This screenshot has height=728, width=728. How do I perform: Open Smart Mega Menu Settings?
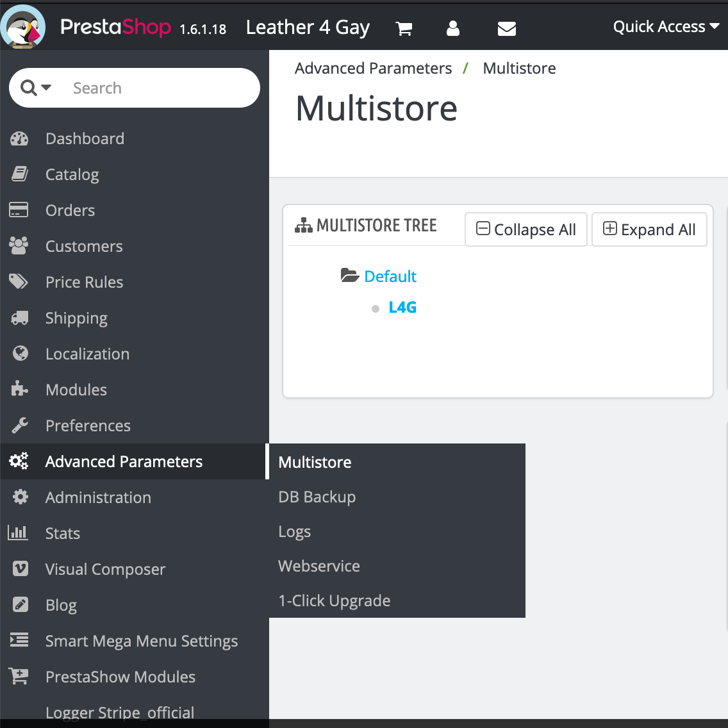142,641
